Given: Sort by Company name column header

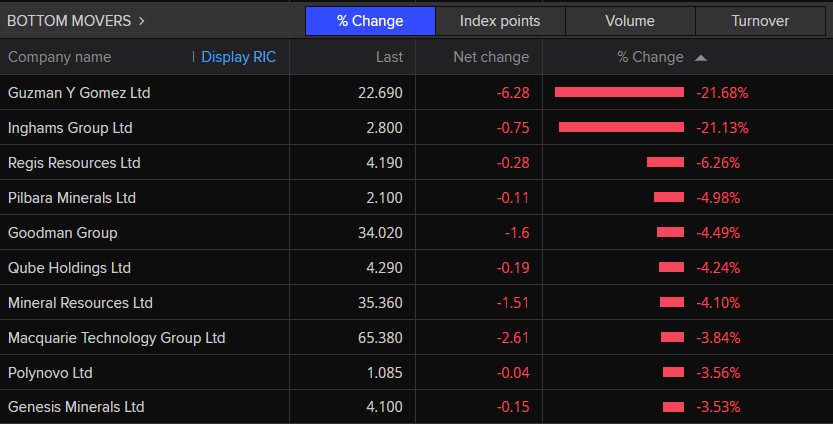Looking at the screenshot, I should click(60, 57).
